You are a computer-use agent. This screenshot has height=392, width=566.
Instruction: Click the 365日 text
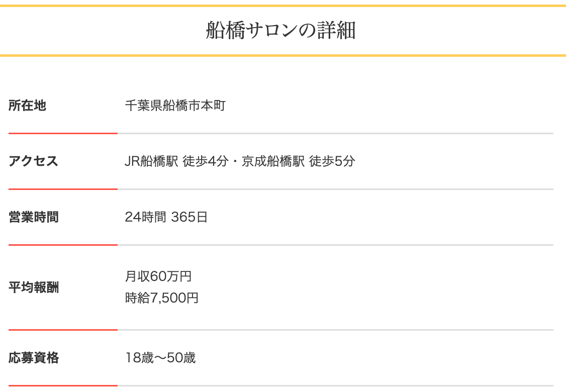coord(189,217)
